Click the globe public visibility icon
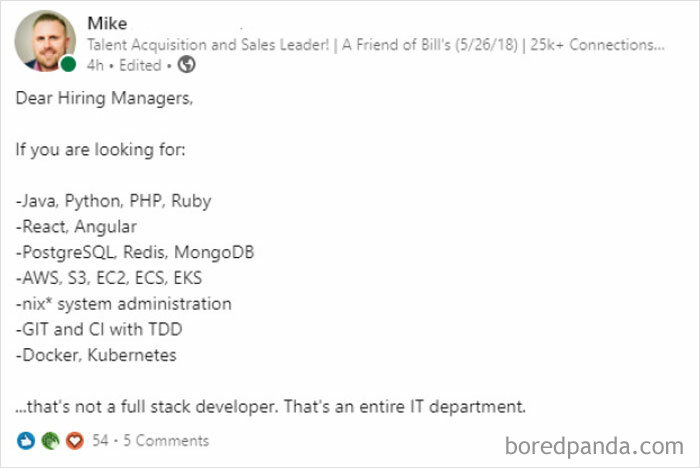The image size is (700, 468). pos(187,65)
